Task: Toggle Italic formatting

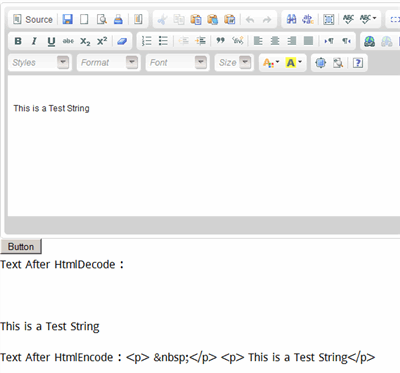Action: tap(34, 41)
